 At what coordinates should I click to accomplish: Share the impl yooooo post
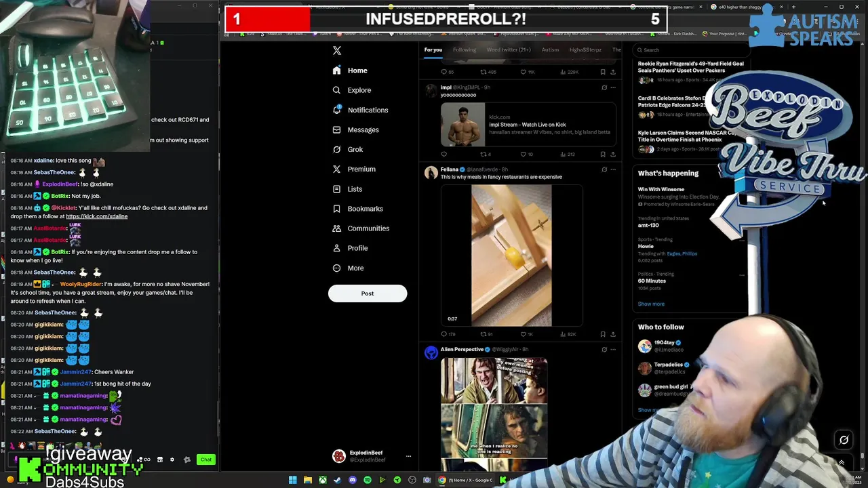[x=613, y=154]
